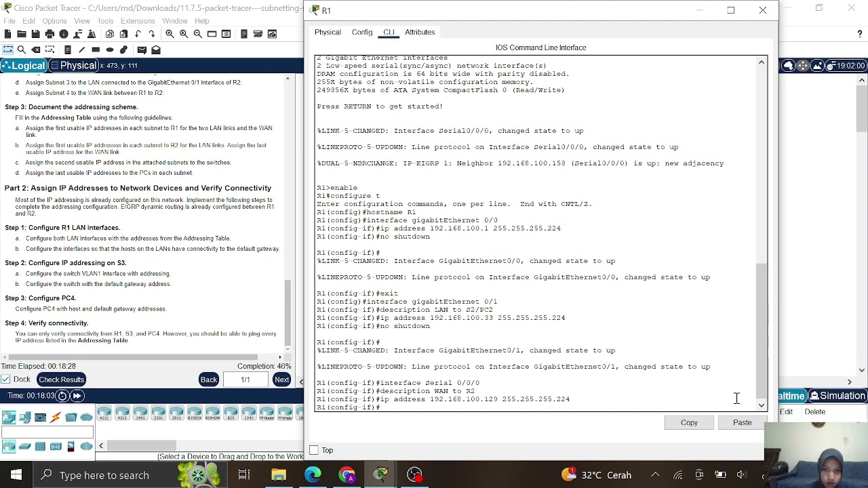
Task: Click left arrow of device list scrollbar
Action: 100,446
